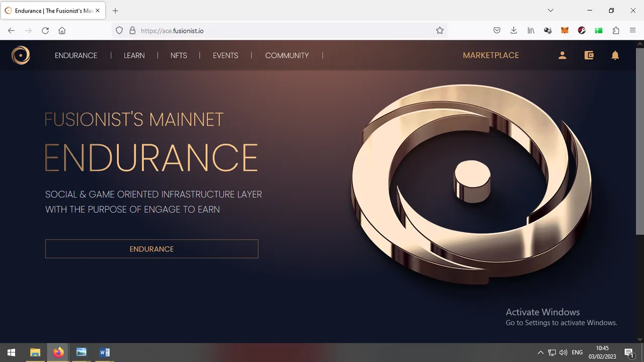Open MetaMask fox extension
This screenshot has width=644, height=362.
pyautogui.click(x=565, y=31)
